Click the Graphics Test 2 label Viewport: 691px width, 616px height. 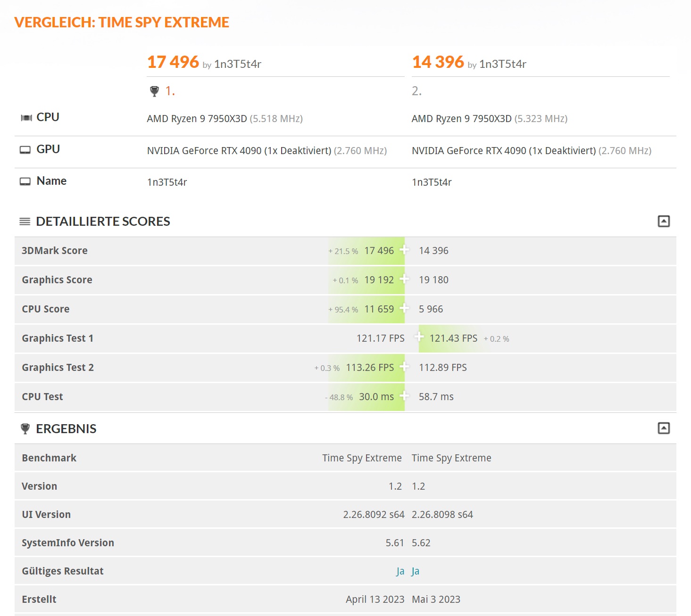58,368
